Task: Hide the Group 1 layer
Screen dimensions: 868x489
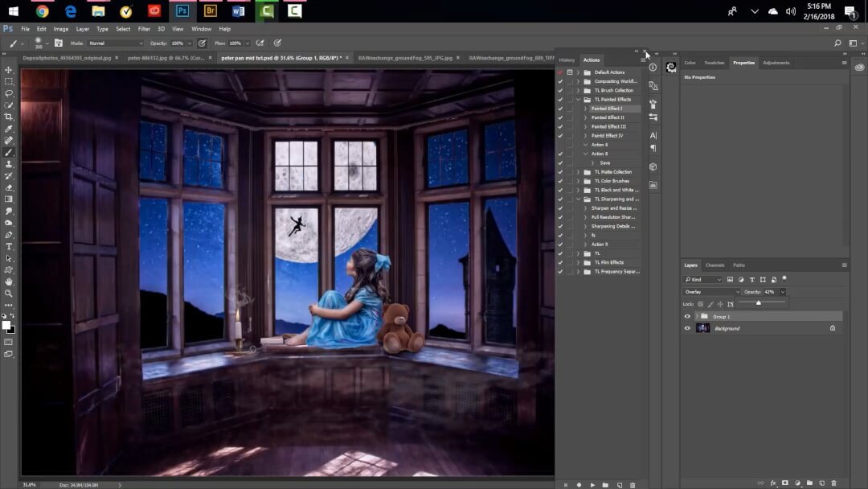Action: [x=687, y=316]
